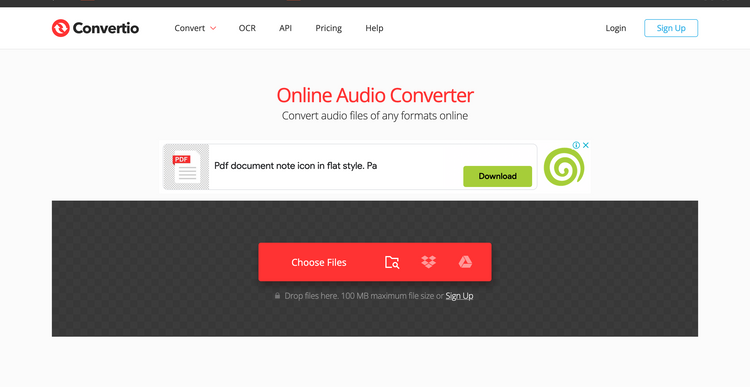Click the 'Convert audio files of any formats online' subtitle
Screen dimensions: 750x387
(x=375, y=116)
